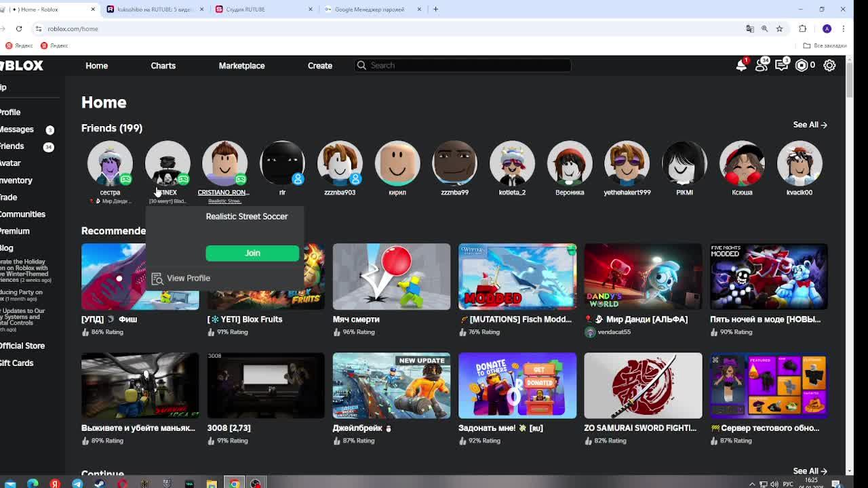Click the Roblox logo
Viewport: 868px width, 488px height.
click(22, 65)
